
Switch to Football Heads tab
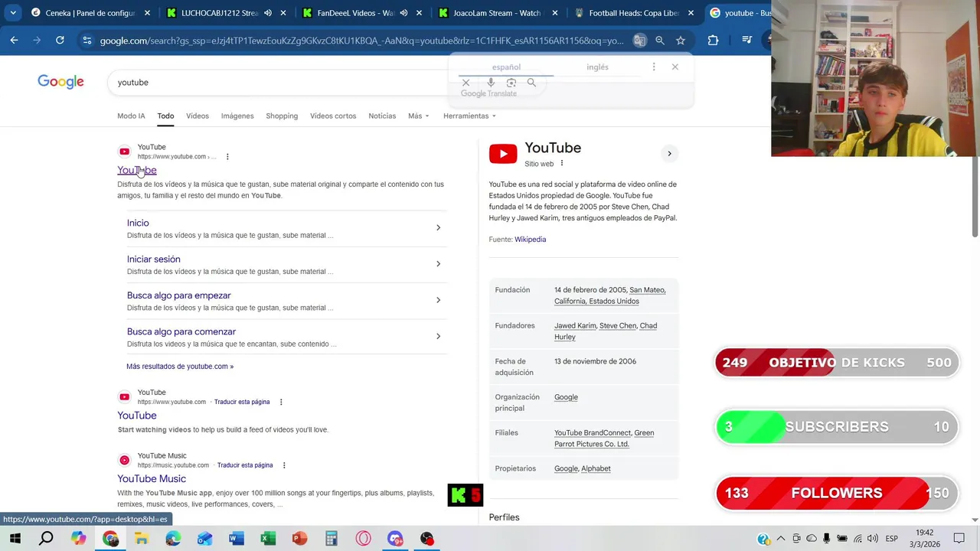635,13
